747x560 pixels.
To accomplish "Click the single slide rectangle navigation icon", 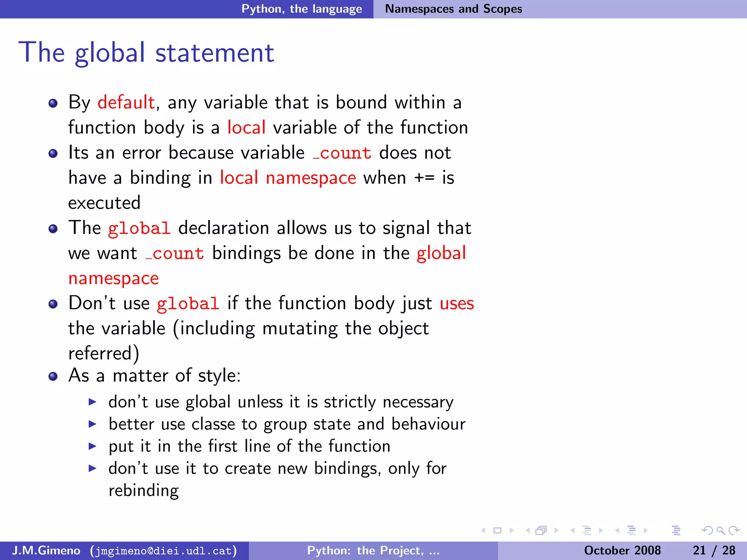I will point(498,530).
